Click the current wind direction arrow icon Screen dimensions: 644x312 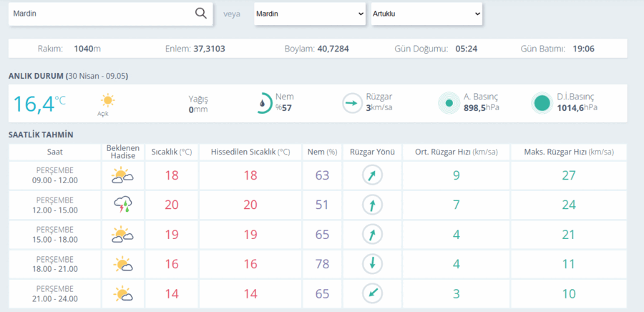[x=352, y=103]
